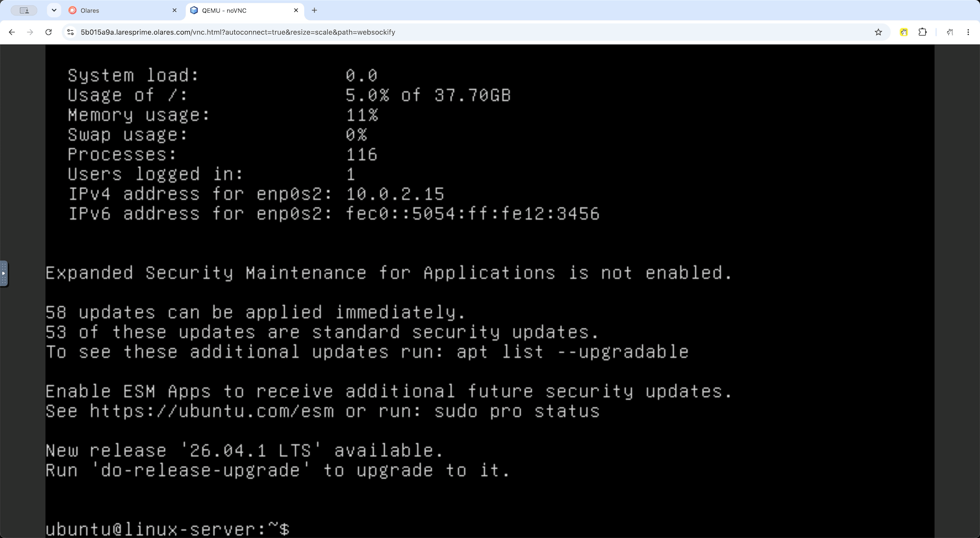Click the 'apt list --upgradable' text

pos(573,352)
